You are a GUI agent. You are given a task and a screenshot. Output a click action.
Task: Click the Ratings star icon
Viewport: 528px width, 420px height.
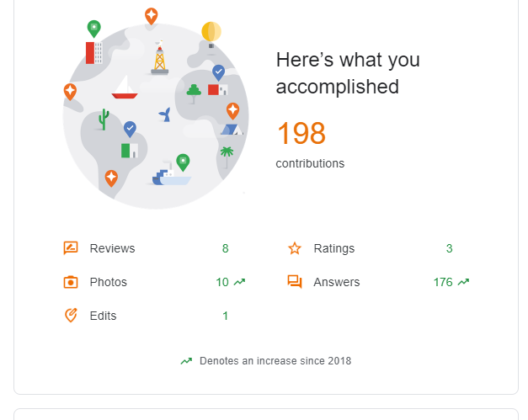pyautogui.click(x=295, y=248)
